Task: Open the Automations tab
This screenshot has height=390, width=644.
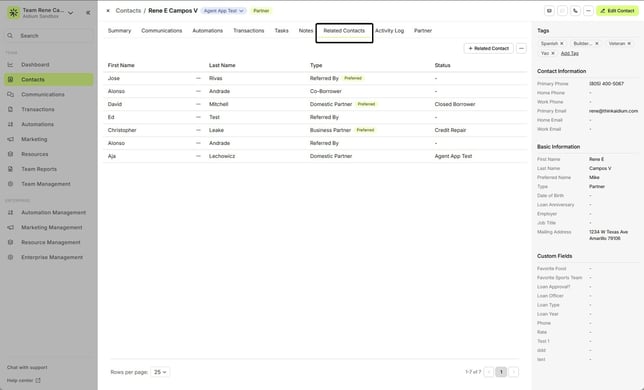Action: coord(207,31)
